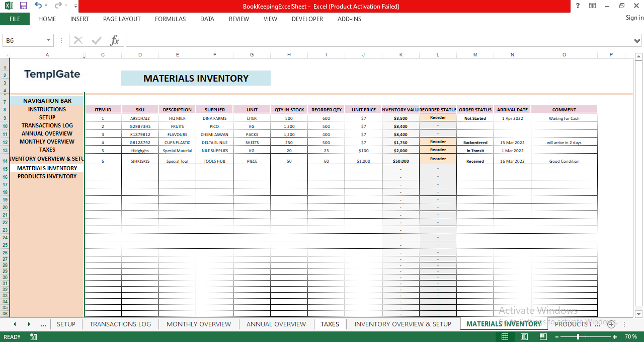
Task: Click the Enter checkmark formula icon
Action: 97,40
